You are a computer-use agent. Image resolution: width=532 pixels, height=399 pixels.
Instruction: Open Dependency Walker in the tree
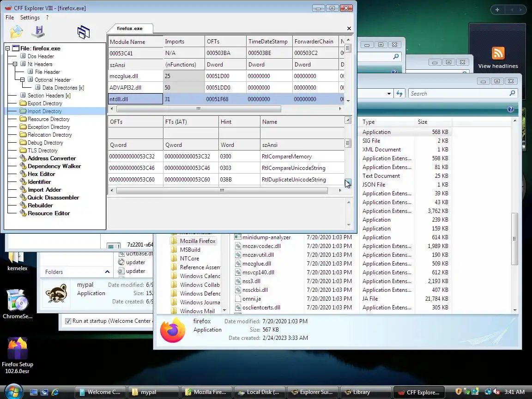tap(54, 166)
